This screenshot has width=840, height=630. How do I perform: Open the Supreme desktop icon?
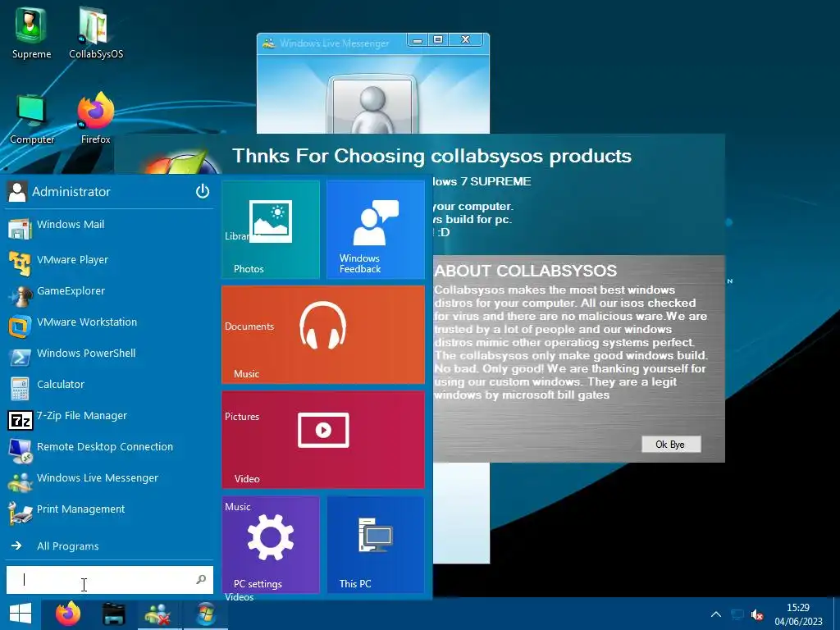click(31, 33)
